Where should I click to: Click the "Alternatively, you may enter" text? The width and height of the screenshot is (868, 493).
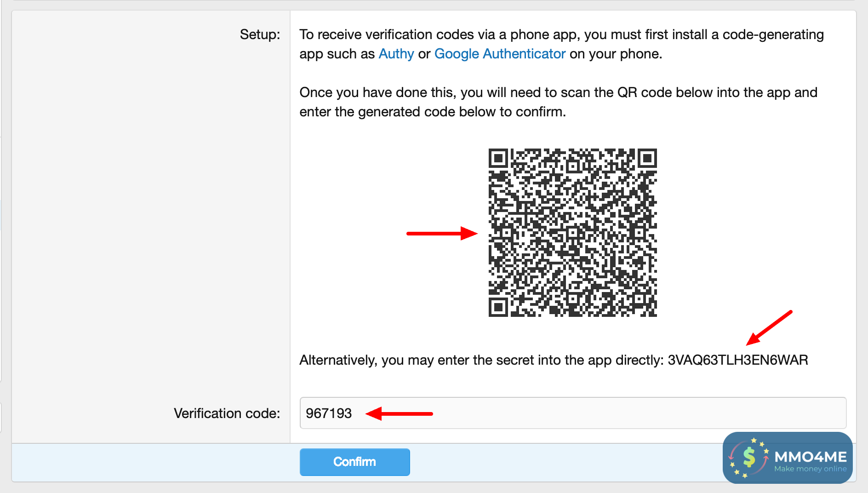(x=481, y=360)
